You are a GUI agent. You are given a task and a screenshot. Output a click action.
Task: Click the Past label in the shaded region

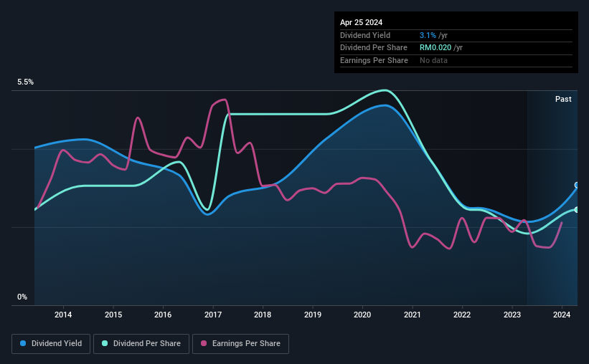coord(563,99)
